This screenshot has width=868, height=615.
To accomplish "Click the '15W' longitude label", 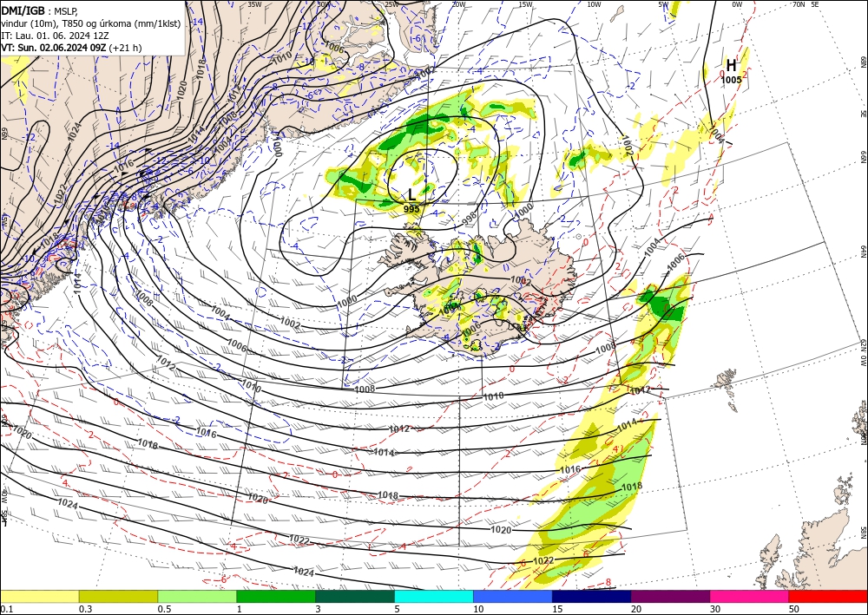I will coord(526,4).
